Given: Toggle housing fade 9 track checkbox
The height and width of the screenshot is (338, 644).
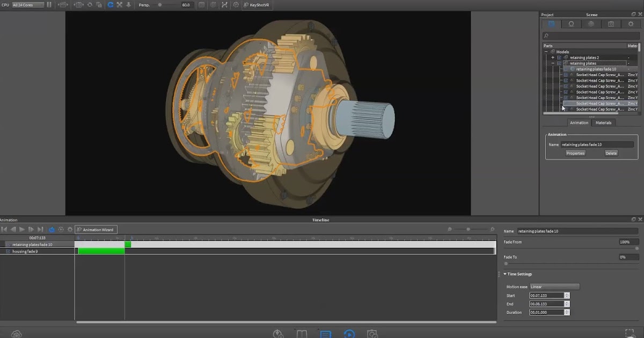Looking at the screenshot, I should click(8, 251).
